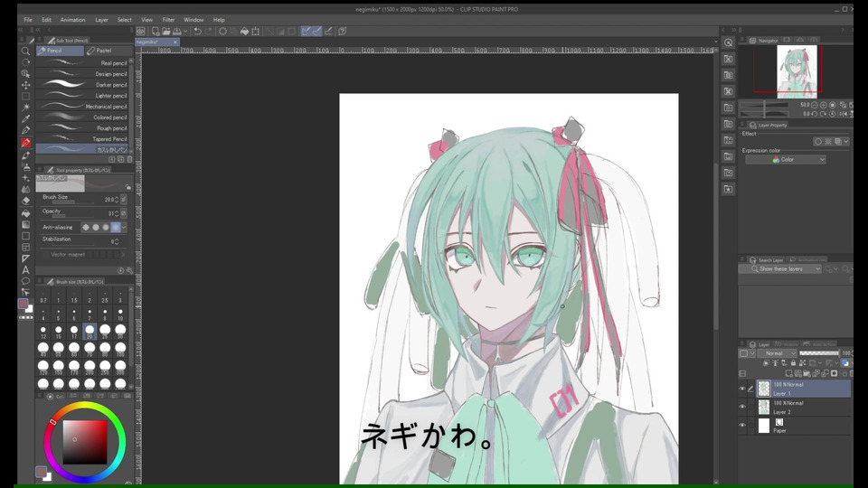Select the Zoom magnifier tool
Image resolution: width=868 pixels, height=488 pixels.
click(25, 51)
